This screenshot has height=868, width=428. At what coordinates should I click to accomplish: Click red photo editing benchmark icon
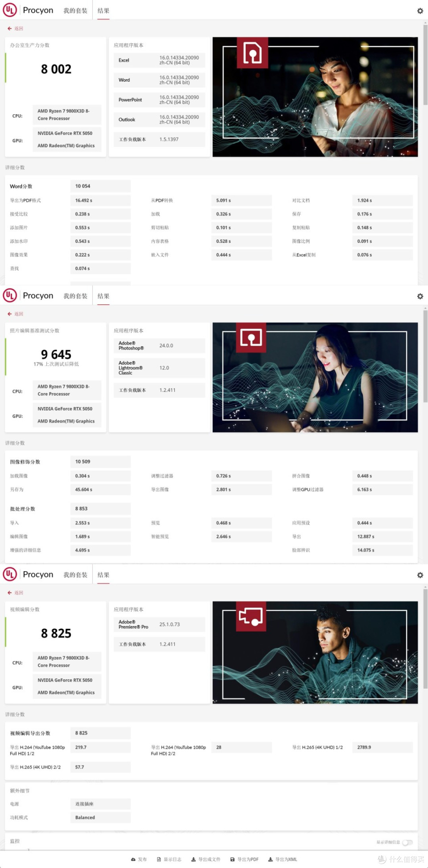pos(251,338)
